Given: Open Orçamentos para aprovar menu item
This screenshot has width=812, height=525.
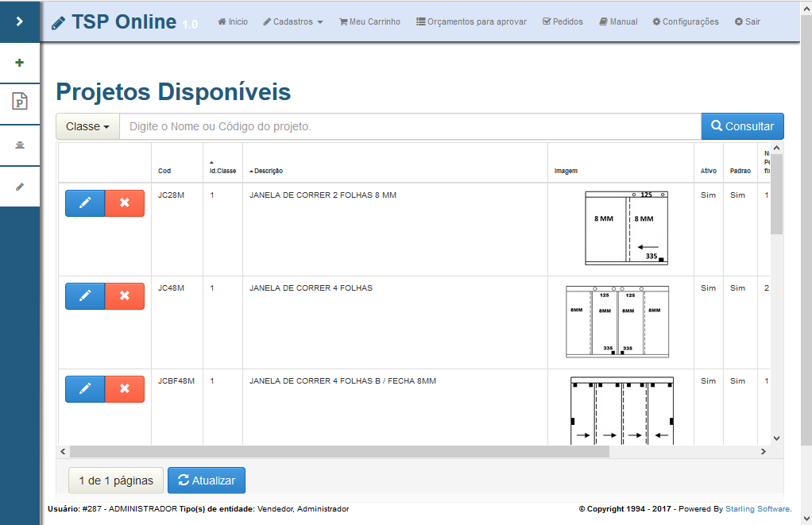Looking at the screenshot, I should (472, 21).
